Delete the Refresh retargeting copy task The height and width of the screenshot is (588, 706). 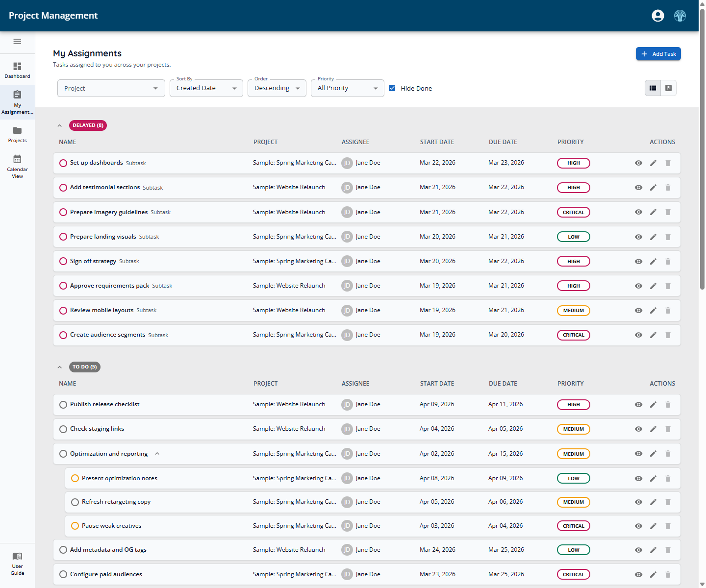click(668, 502)
